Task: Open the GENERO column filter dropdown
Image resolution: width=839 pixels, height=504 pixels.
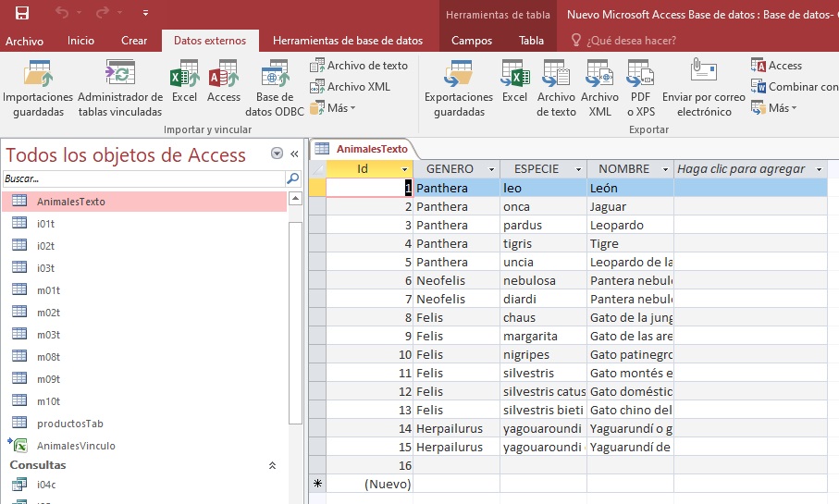Action: 492,169
